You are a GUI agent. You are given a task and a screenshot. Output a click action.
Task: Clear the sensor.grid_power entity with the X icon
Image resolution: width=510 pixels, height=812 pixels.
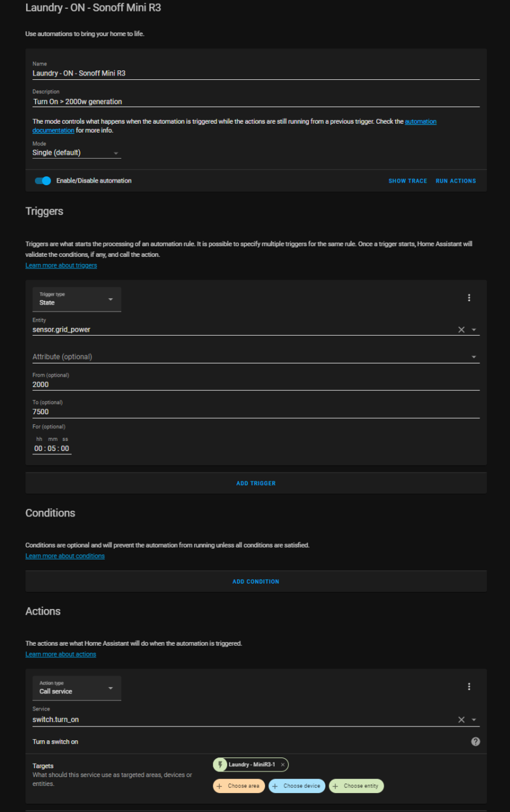click(461, 329)
